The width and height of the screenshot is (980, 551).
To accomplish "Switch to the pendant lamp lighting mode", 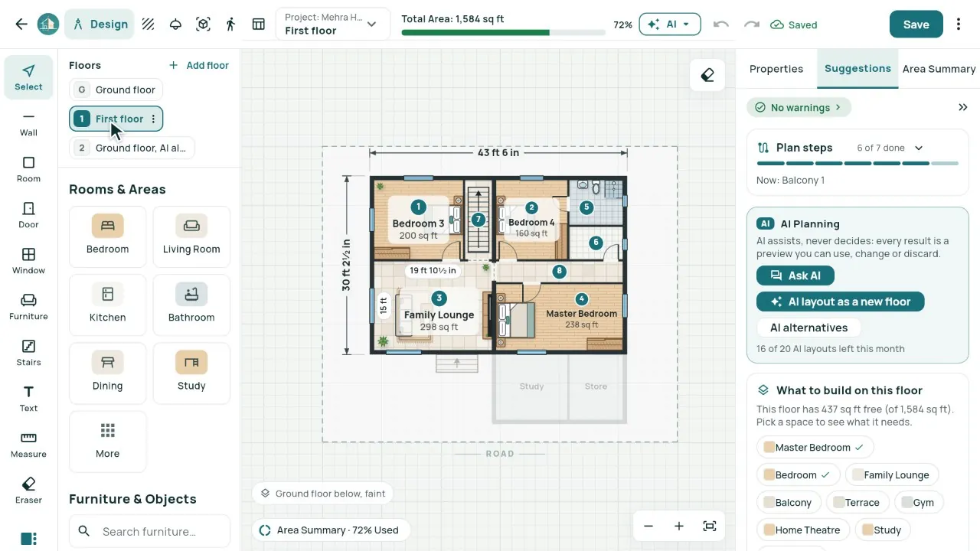I will click(x=175, y=24).
